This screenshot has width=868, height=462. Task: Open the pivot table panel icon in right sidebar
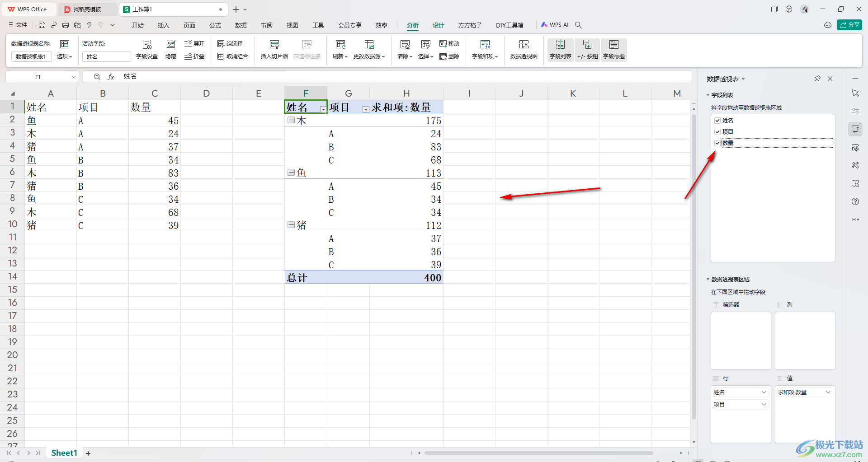(855, 129)
